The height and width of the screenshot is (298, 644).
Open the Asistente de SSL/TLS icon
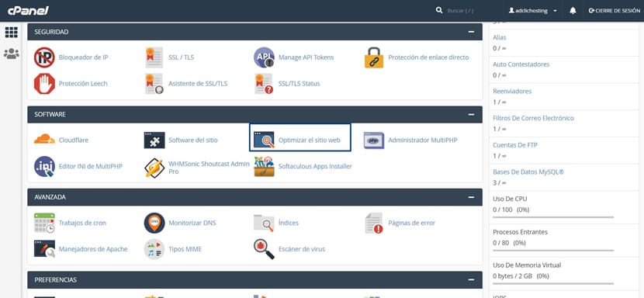click(x=154, y=84)
